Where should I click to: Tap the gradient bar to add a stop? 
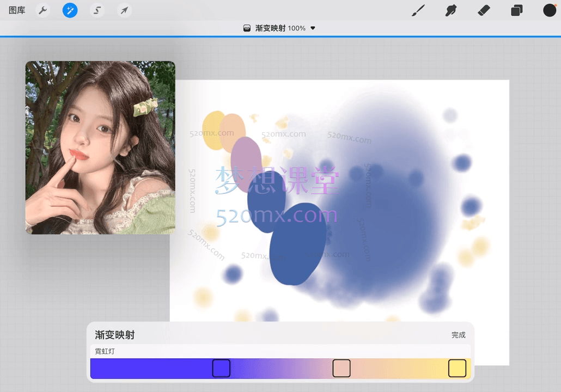(x=283, y=368)
